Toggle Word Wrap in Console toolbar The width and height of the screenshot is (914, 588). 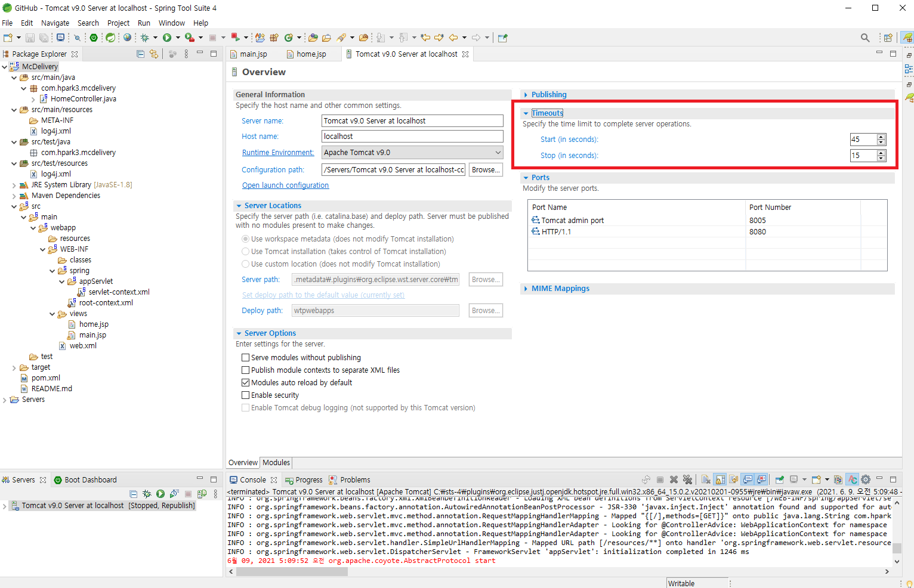pos(733,479)
